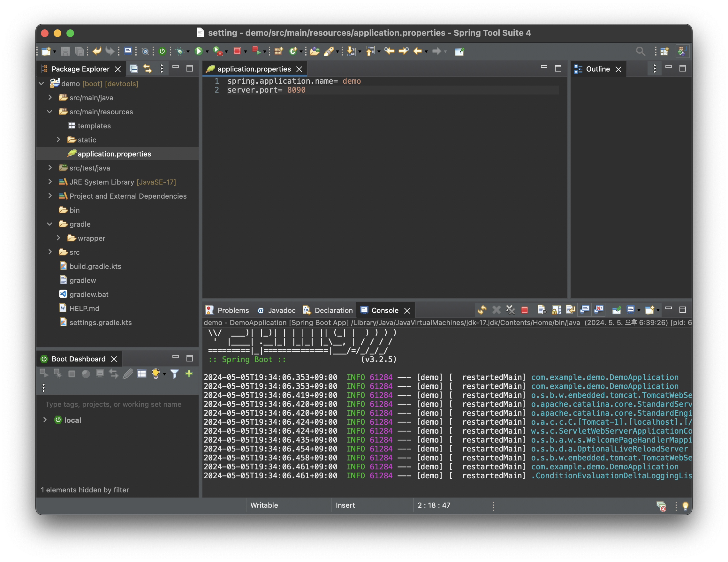Toggle the lightbulb tip icon in Boot Dashboard

point(155,374)
